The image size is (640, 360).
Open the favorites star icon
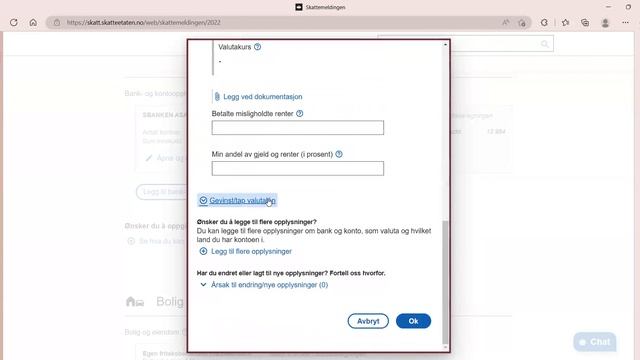[x=565, y=22]
